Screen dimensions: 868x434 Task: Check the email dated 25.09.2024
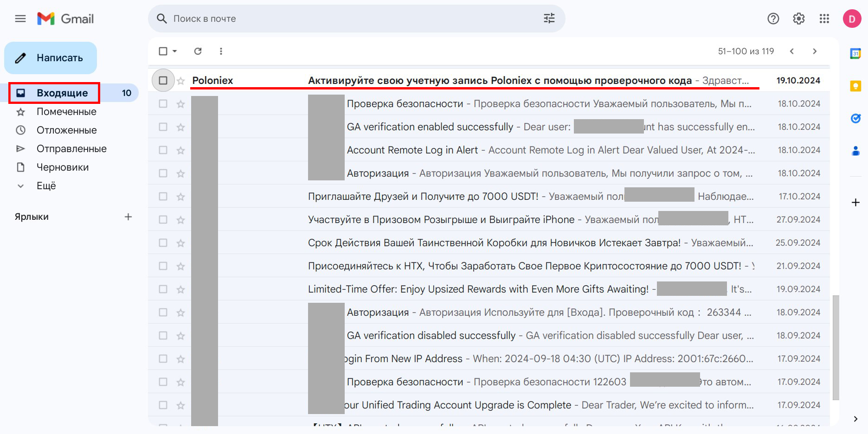(163, 243)
